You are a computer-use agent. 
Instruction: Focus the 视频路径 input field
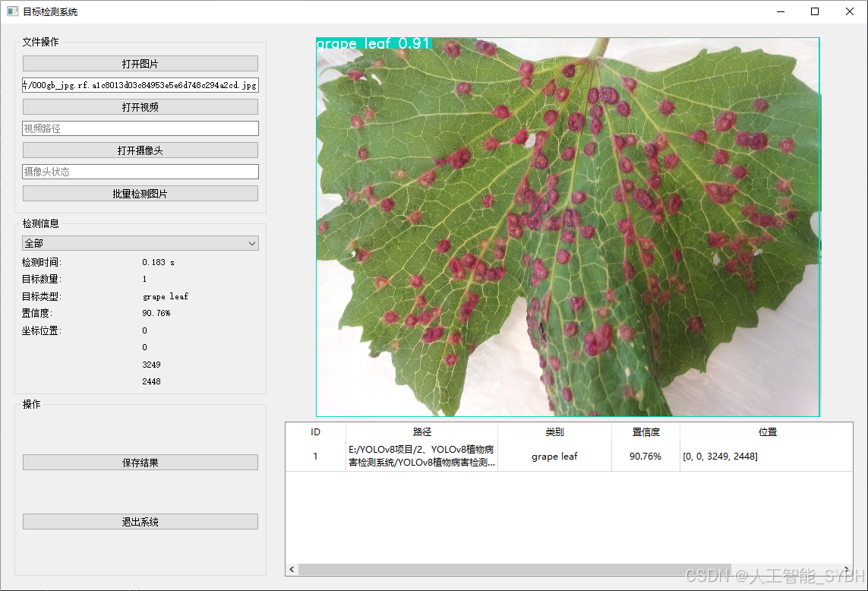pyautogui.click(x=140, y=128)
